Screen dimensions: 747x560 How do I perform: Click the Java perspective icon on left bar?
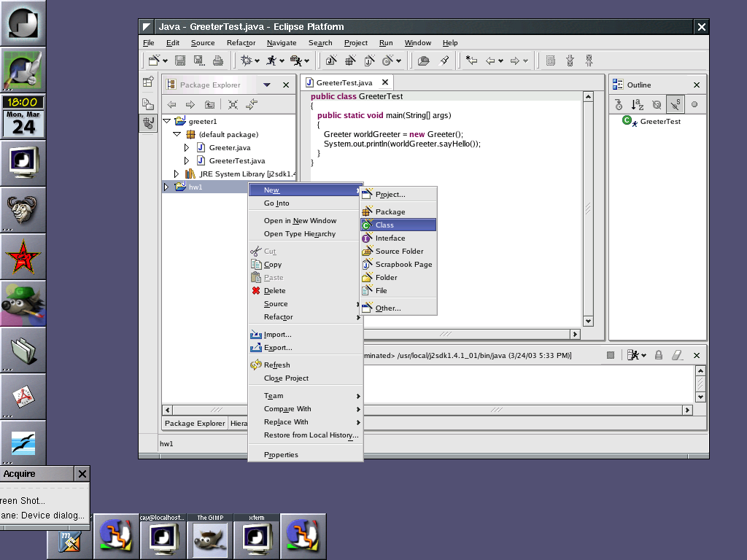tap(148, 123)
